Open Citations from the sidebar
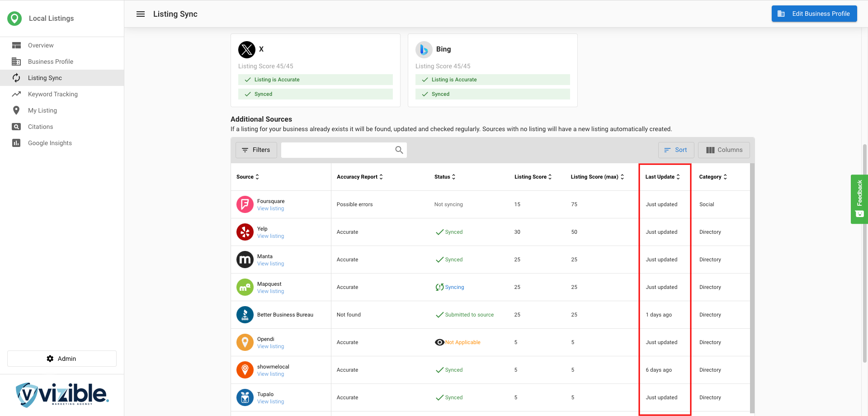The image size is (868, 416). [41, 127]
